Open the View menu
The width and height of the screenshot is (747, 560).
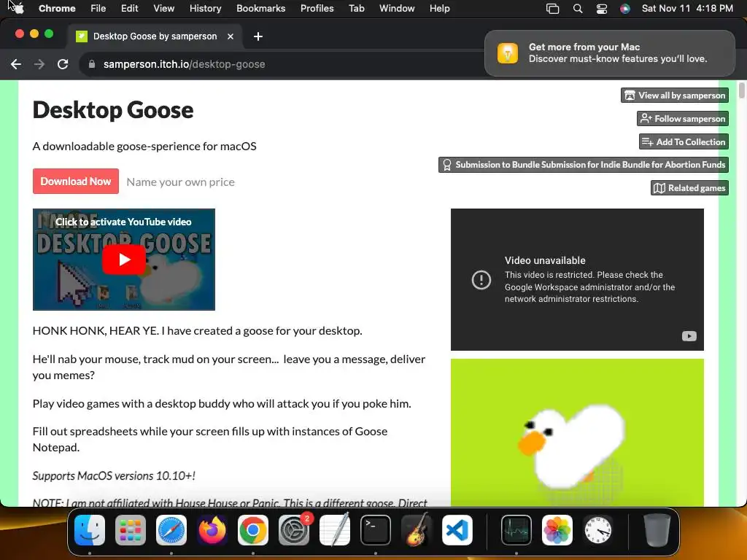(x=164, y=8)
